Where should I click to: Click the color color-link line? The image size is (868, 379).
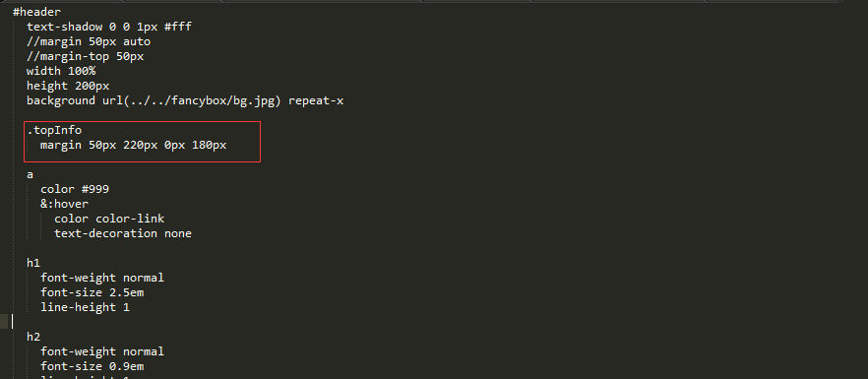coord(109,219)
